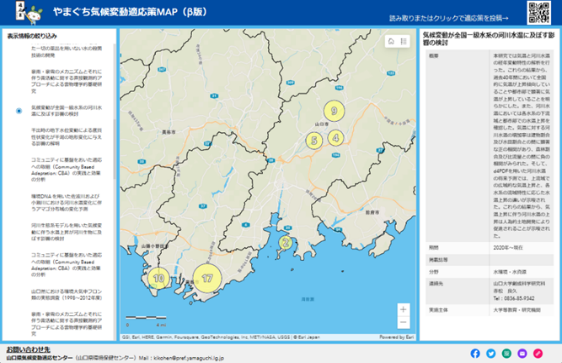Image resolution: width=562 pixels, height=363 pixels.
Task: Select the 河川生態系モデルを用いた list item
Action: (66, 232)
